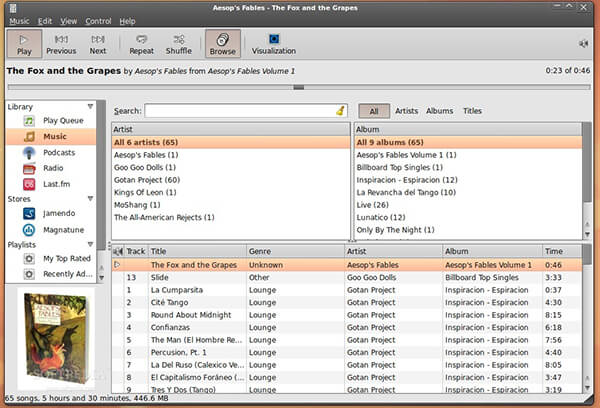Skip to Next track
600x408 pixels.
click(x=98, y=44)
